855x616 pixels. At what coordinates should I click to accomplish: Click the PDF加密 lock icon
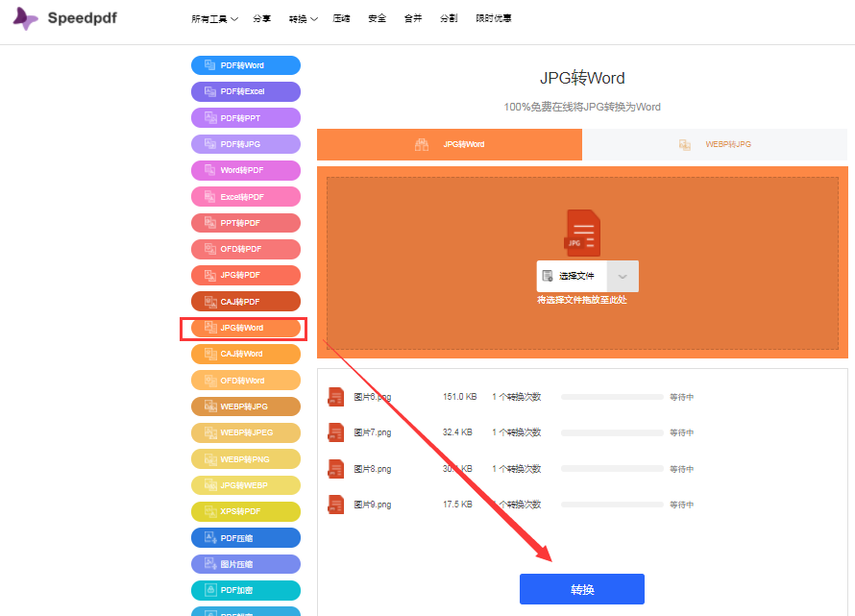[210, 590]
